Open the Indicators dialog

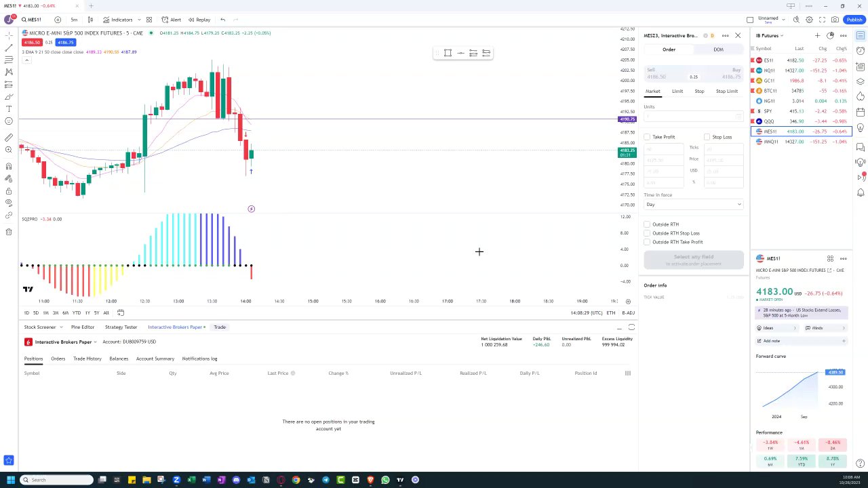118,20
